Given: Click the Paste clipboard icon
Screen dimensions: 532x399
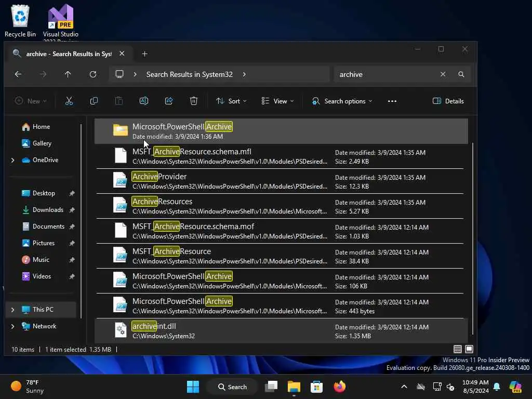Looking at the screenshot, I should (119, 101).
